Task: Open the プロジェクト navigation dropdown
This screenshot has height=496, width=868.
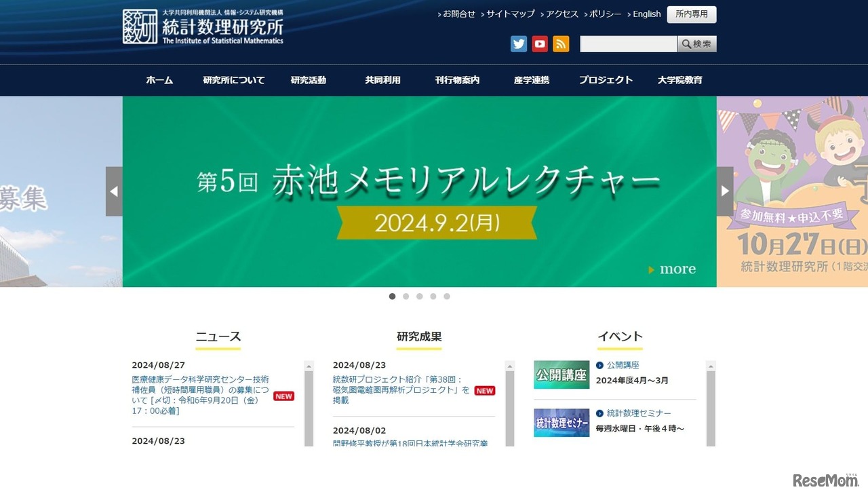Action: [606, 80]
